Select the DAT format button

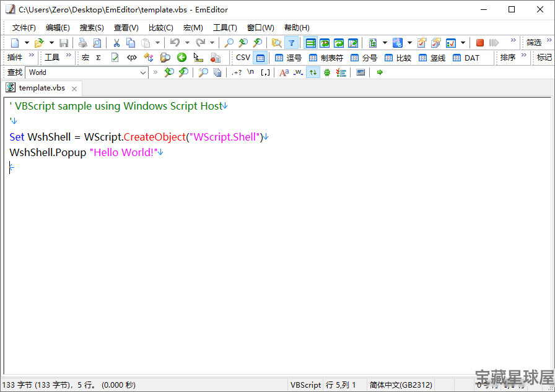click(466, 58)
